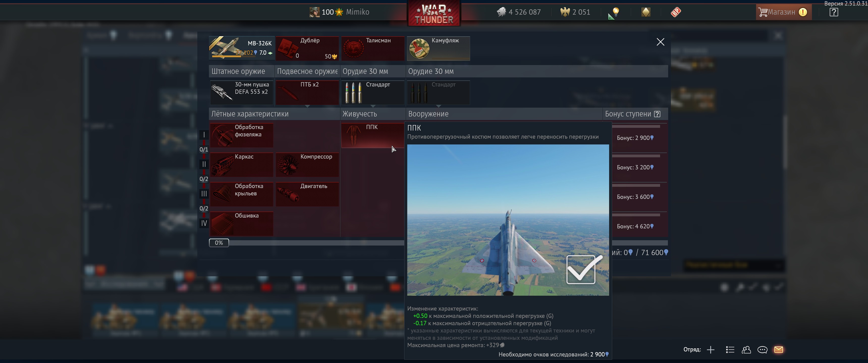Open the contacts people icon
This screenshot has width=868, height=363.
pos(746,350)
